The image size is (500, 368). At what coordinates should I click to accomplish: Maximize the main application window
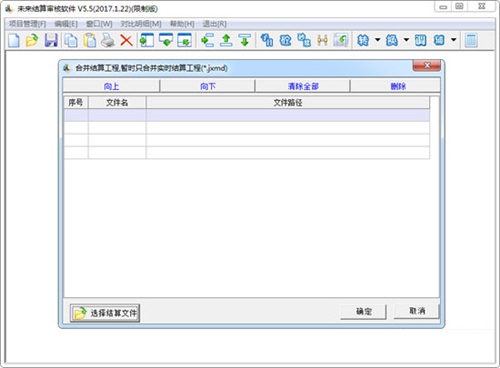click(460, 7)
